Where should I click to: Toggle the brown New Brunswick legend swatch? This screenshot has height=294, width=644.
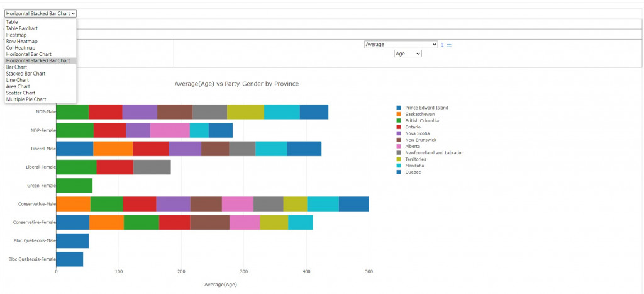coord(398,140)
